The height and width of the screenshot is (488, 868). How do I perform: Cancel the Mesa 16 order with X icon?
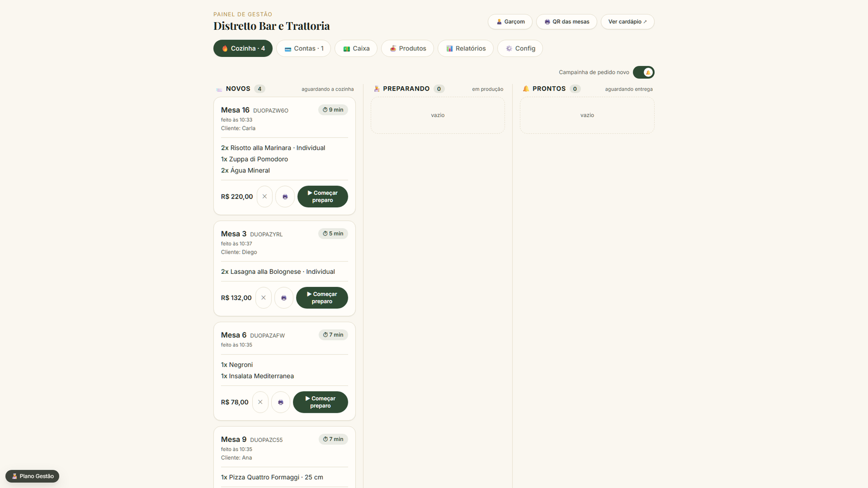[265, 196]
